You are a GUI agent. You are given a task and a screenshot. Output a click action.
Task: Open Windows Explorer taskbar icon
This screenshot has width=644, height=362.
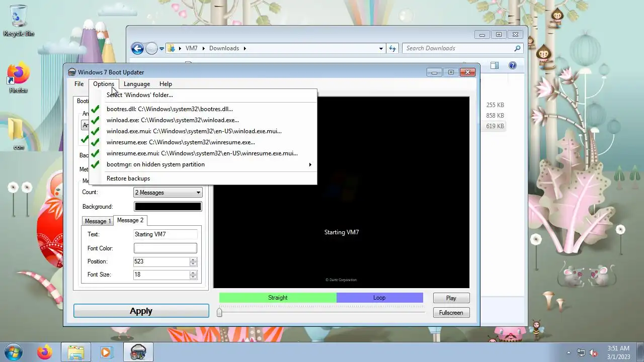pyautogui.click(x=75, y=352)
